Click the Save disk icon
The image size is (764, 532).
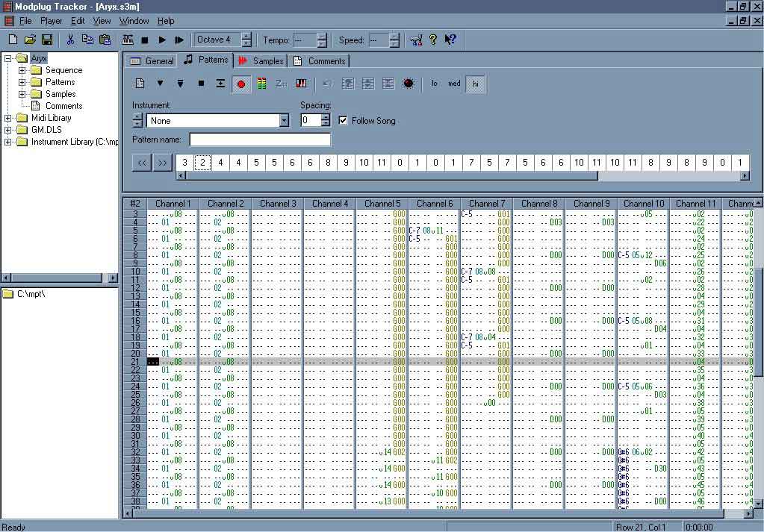[x=46, y=40]
